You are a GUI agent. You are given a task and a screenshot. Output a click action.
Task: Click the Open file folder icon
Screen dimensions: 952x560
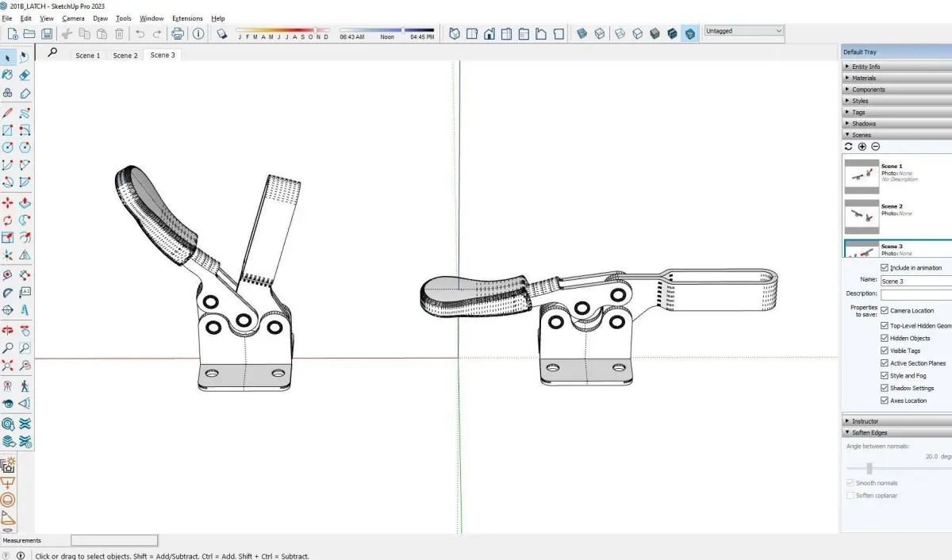tap(29, 33)
